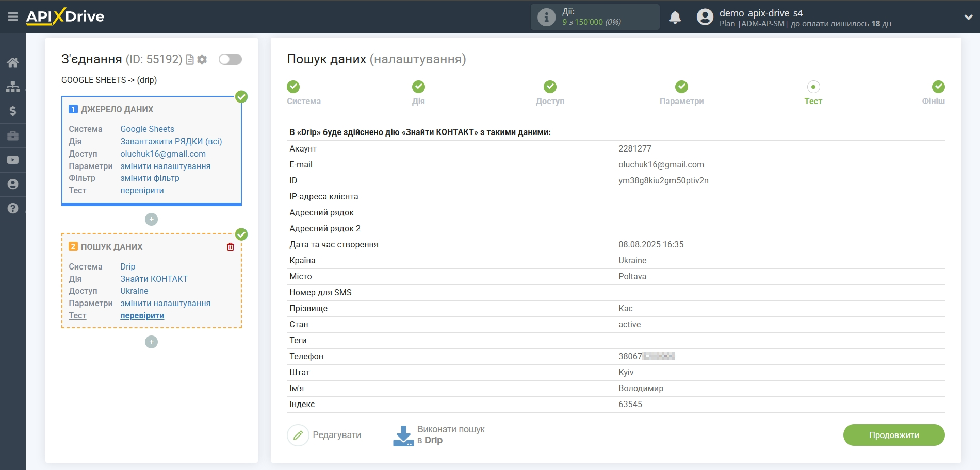This screenshot has height=470, width=980.
Task: Click the demo_apix-drive_s4 account name
Action: (761, 13)
